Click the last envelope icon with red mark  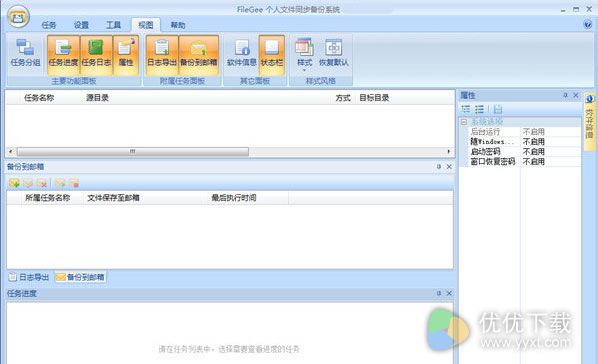coord(74,183)
